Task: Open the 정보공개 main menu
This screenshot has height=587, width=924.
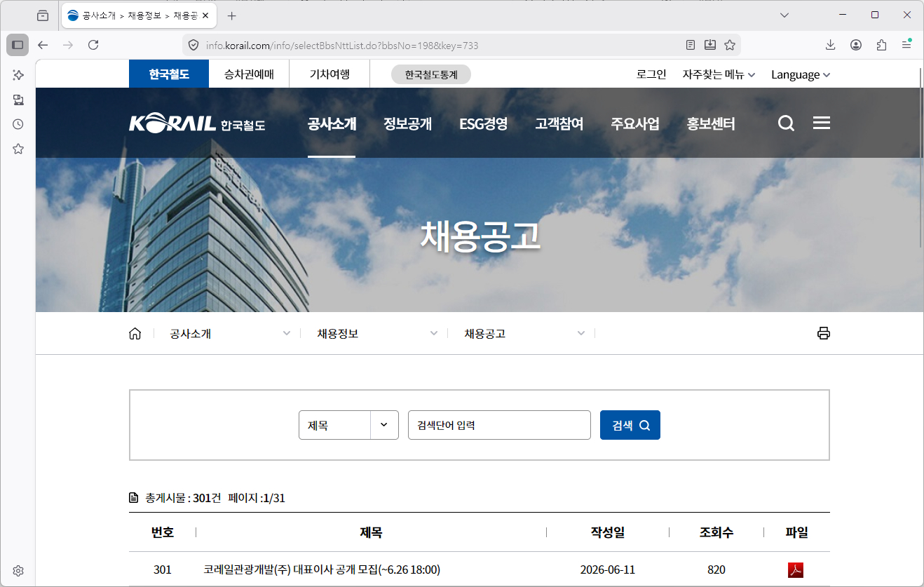Action: pos(407,124)
